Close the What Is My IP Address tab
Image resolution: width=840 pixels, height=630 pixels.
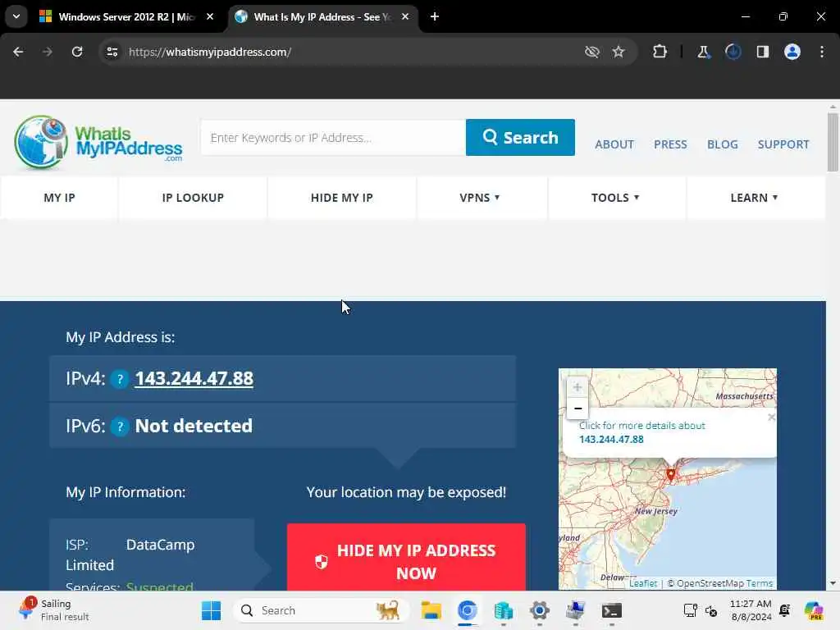405,16
